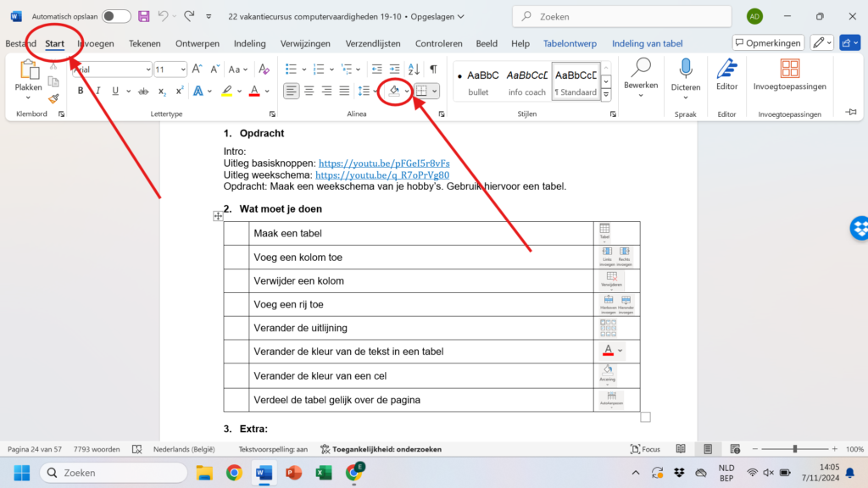
Task: Show paragraph marks with pilcrow icon
Action: (433, 69)
